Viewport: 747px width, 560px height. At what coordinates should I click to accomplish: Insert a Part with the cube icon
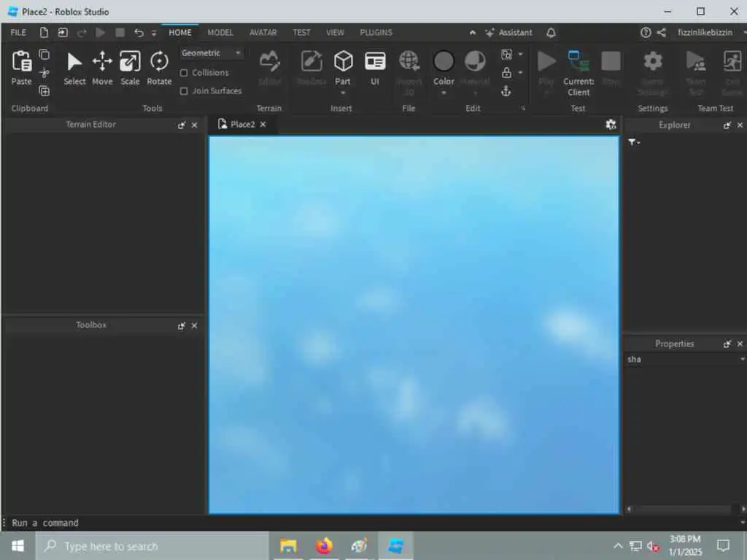click(343, 62)
